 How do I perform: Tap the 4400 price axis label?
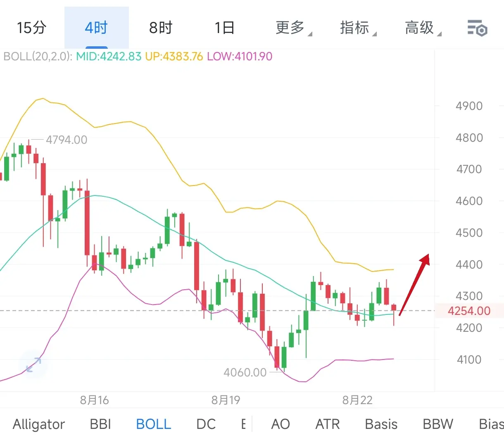[469, 264]
